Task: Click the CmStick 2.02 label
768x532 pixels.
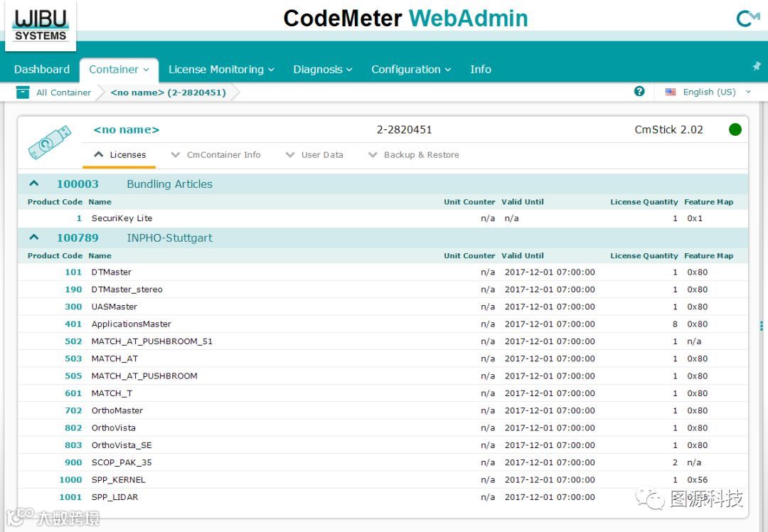Action: pyautogui.click(x=668, y=130)
